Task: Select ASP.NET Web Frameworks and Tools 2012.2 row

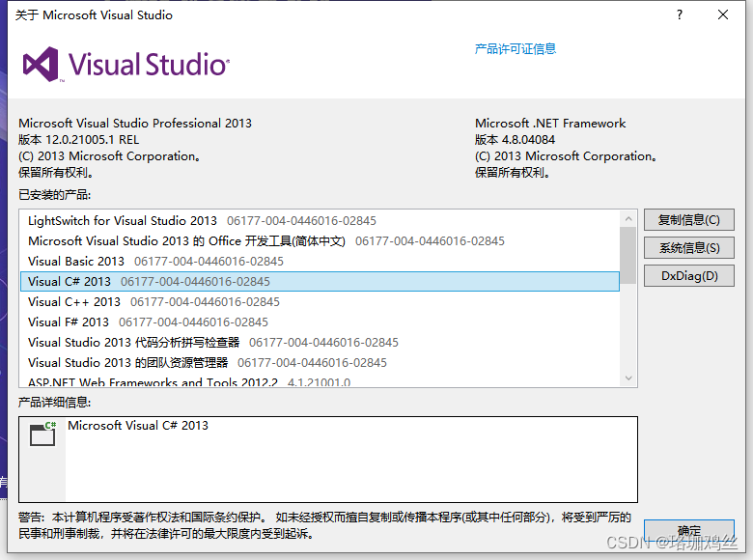Action: click(x=320, y=381)
